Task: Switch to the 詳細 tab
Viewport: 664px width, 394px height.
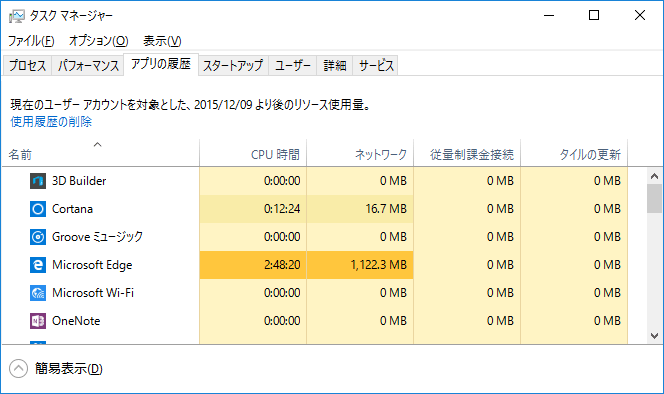Action: point(335,66)
